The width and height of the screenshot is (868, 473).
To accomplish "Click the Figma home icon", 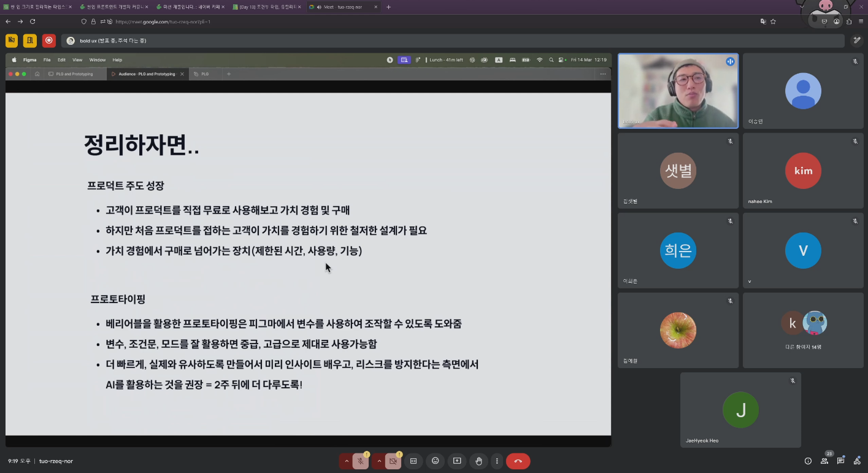I will [x=37, y=74].
